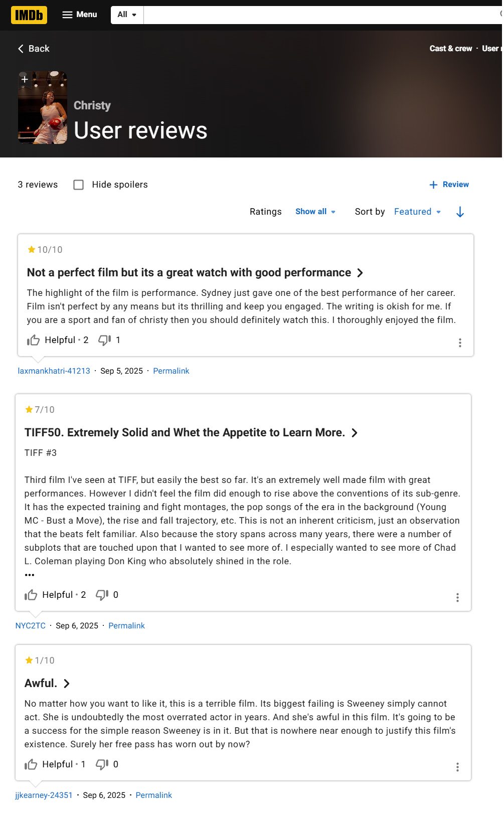Open Permalink for NYC2TC's review
Screen dimensions: 504x826
(x=126, y=626)
